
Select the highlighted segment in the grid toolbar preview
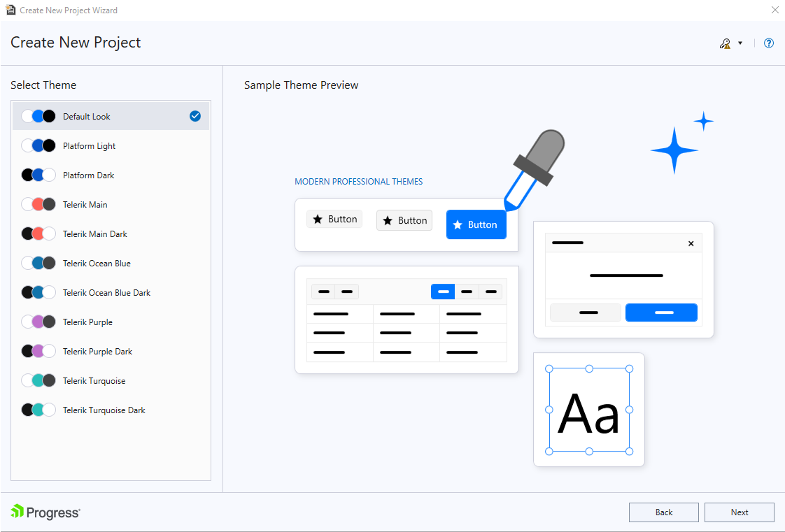[x=443, y=291]
